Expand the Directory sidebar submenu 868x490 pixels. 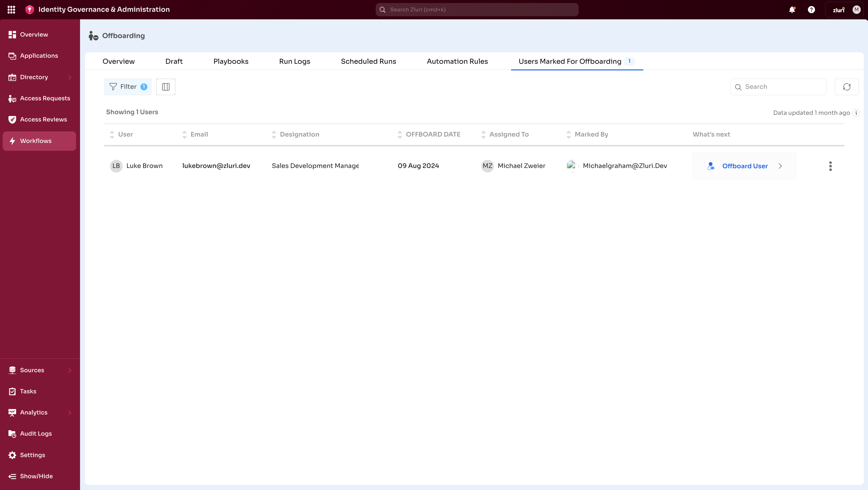tap(70, 77)
